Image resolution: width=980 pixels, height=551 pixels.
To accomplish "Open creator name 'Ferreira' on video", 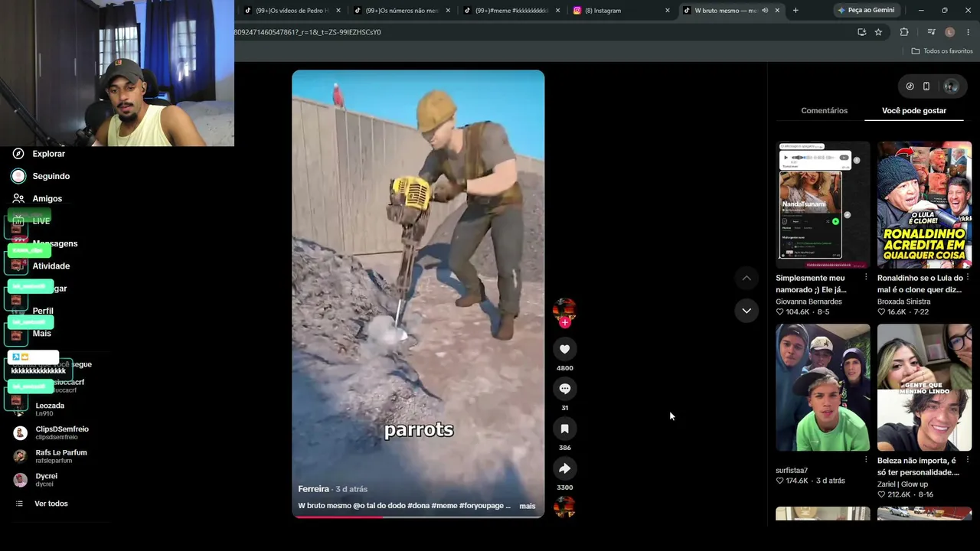I will tap(314, 489).
